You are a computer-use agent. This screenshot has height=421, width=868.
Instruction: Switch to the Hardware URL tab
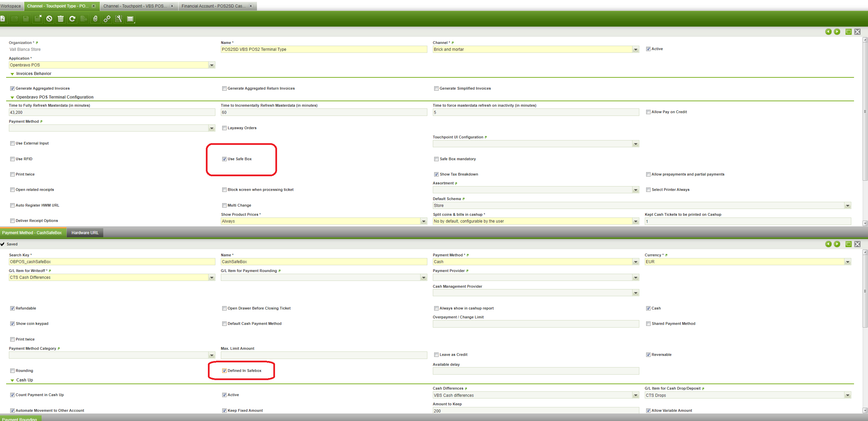[85, 233]
